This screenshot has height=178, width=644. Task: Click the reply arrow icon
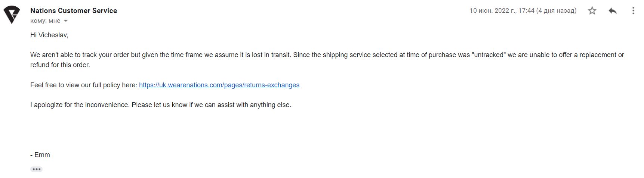coord(613,11)
